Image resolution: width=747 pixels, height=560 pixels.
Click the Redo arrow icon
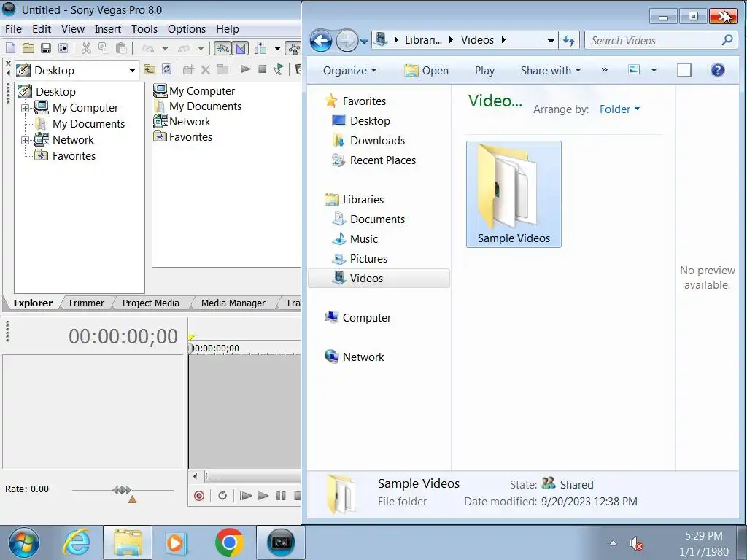(183, 48)
